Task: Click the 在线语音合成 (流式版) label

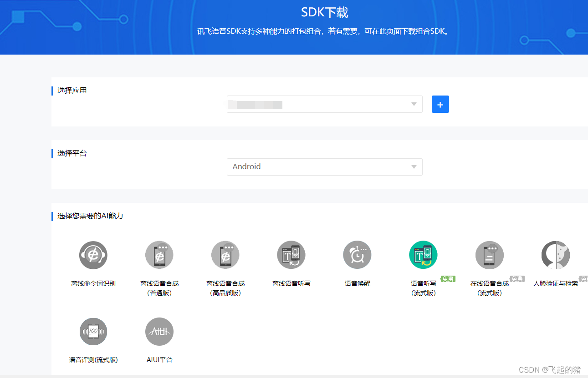Action: point(490,288)
